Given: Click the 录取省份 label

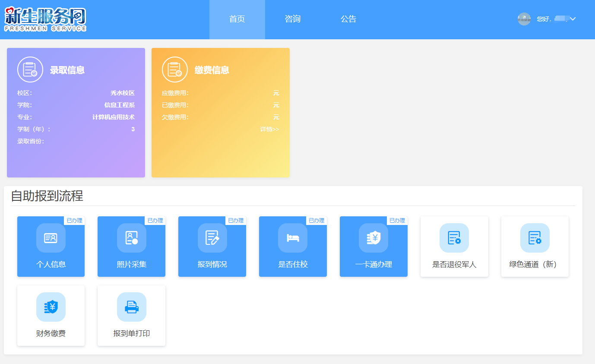Looking at the screenshot, I should [x=31, y=141].
